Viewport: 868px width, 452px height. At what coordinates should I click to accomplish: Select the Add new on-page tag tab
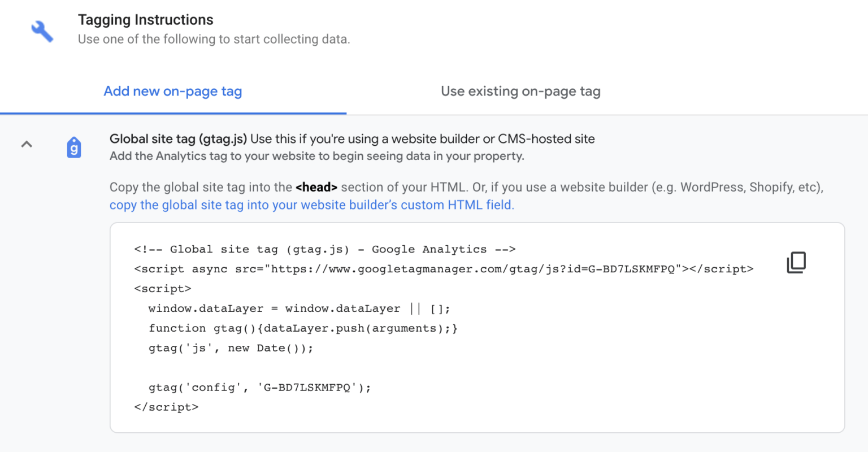[x=172, y=91]
